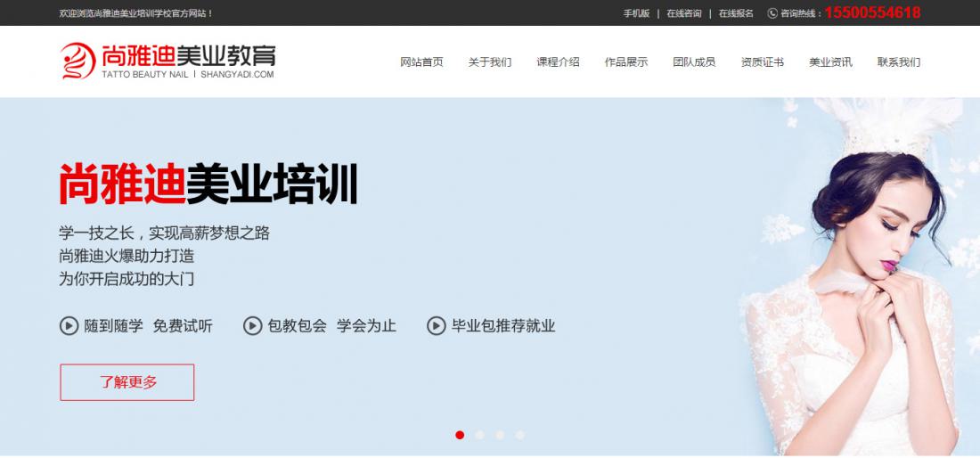Switch to the third carousel slide dot

coord(500,435)
